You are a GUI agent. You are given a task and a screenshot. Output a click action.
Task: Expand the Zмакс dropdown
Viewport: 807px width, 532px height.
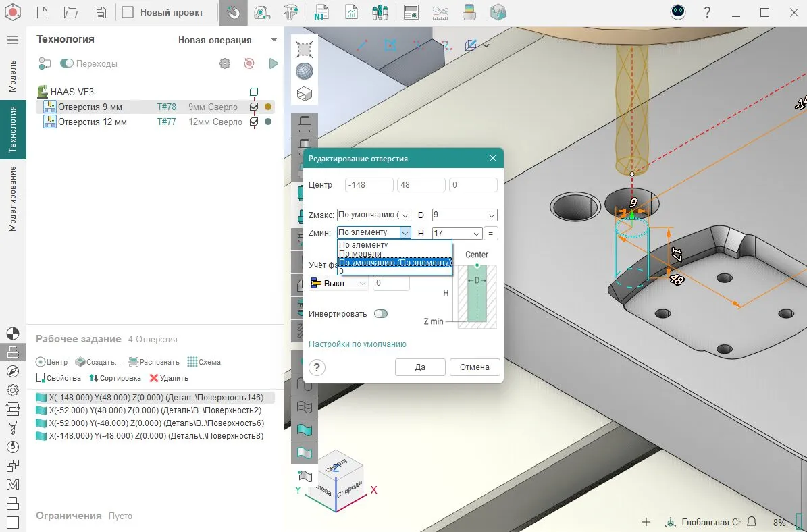point(405,215)
